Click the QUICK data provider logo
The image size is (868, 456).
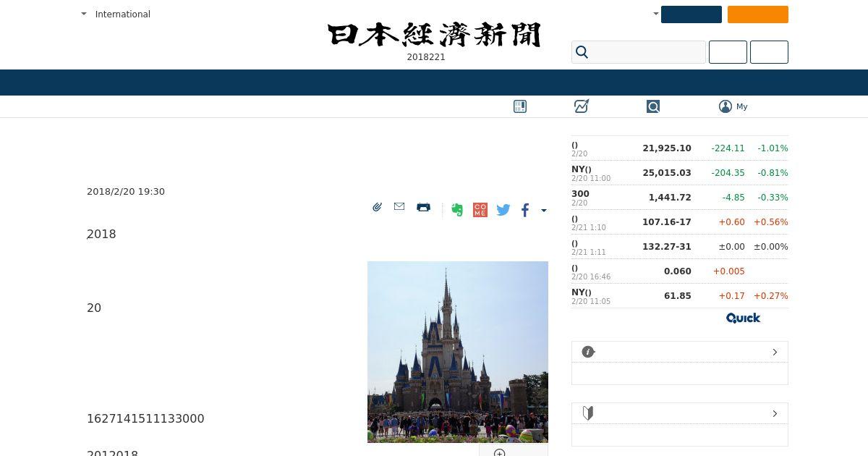[x=744, y=318]
